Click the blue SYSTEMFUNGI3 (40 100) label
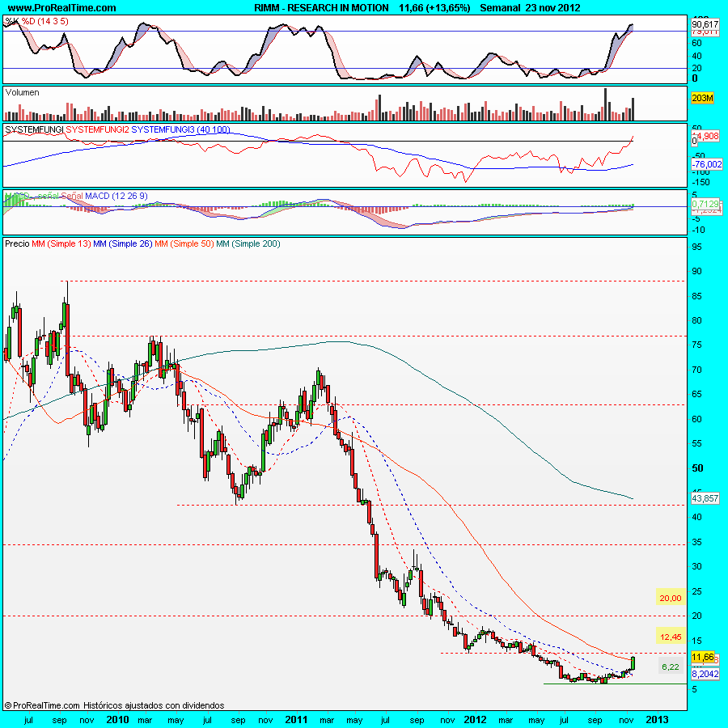728x728 pixels. click(180, 129)
